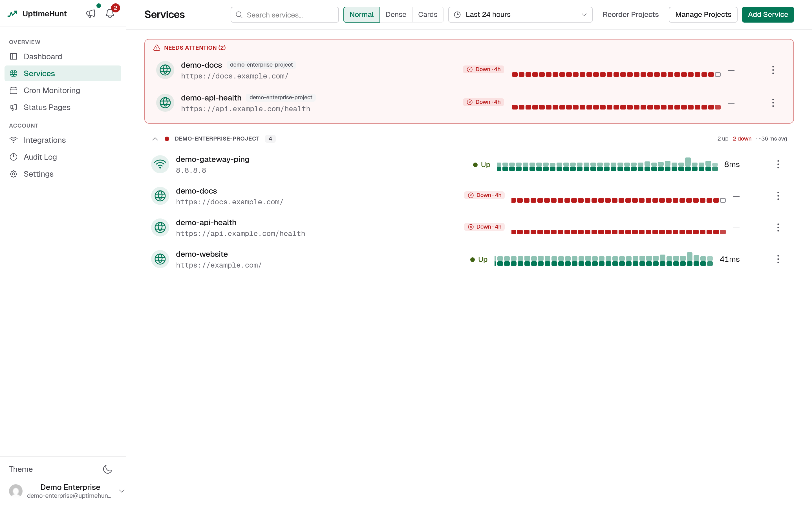Click red uptime bar of demo-docs in Needs Attention

616,74
